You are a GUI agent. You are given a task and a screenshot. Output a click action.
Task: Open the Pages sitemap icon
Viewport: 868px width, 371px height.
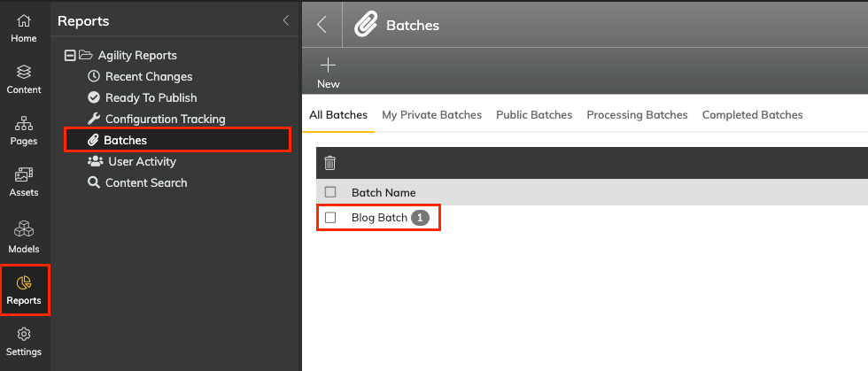pyautogui.click(x=24, y=123)
